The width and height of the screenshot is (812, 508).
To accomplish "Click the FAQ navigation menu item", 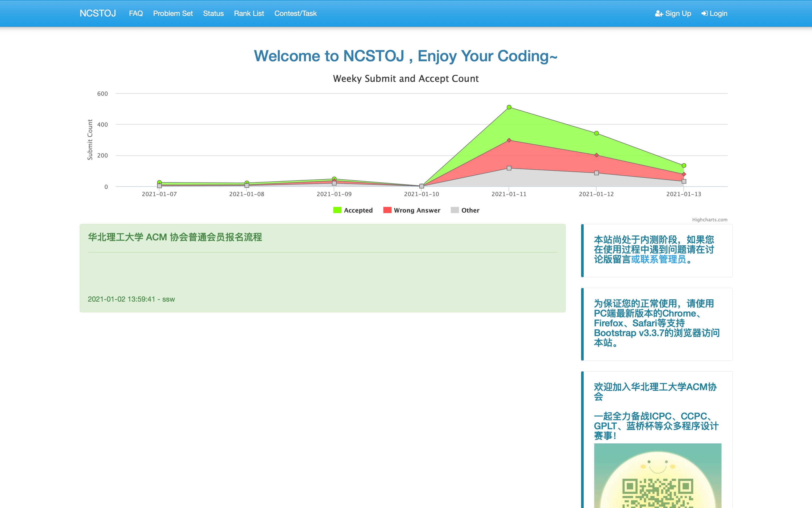I will [x=136, y=13].
